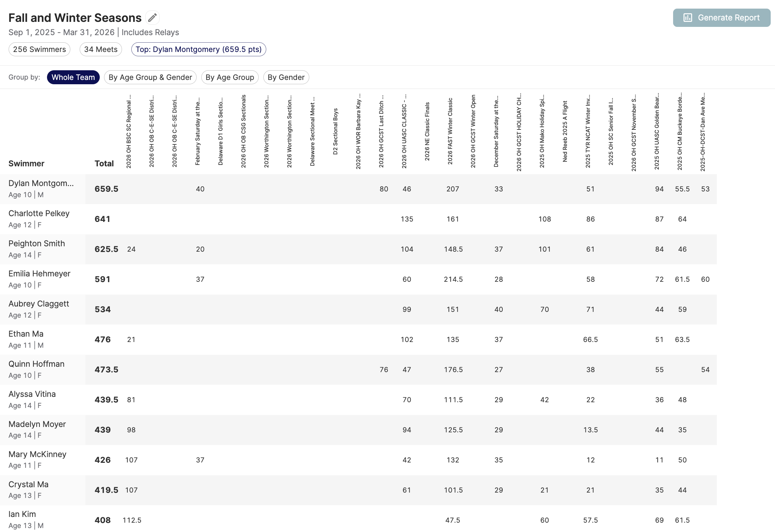Viewport: 775px width, 532px height.
Task: Click the Swimmer column header
Action: pos(27,163)
